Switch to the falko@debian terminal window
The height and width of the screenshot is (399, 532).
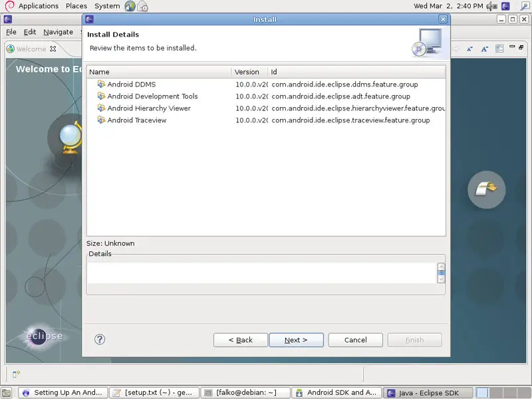tap(245, 393)
